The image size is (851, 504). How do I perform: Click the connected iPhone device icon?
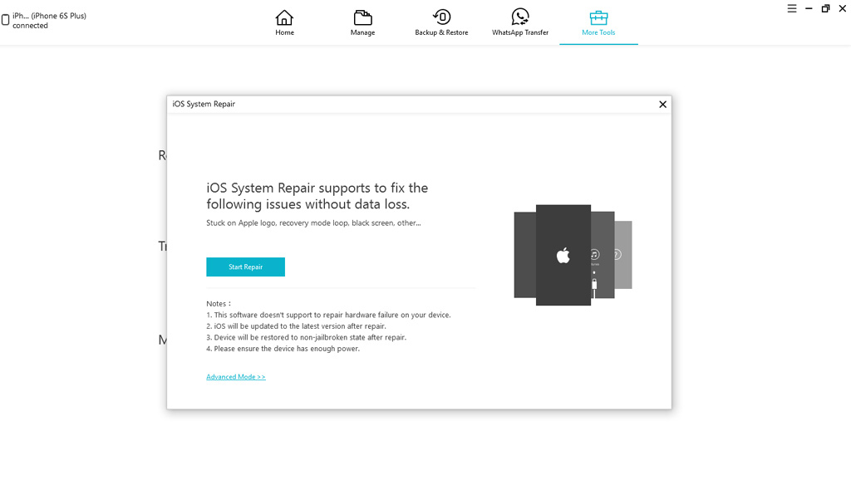[6, 20]
